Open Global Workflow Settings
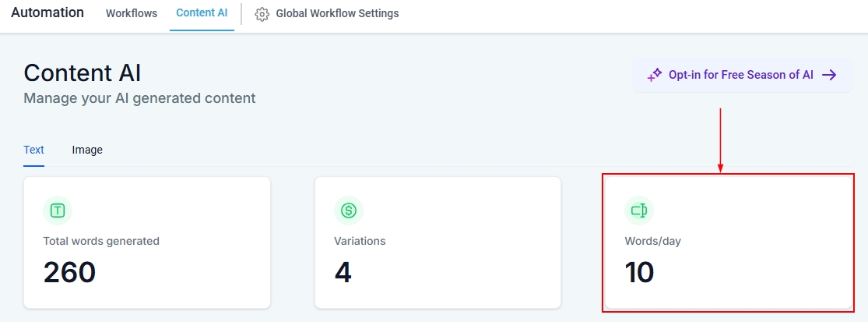This screenshot has height=322, width=868. tap(337, 13)
